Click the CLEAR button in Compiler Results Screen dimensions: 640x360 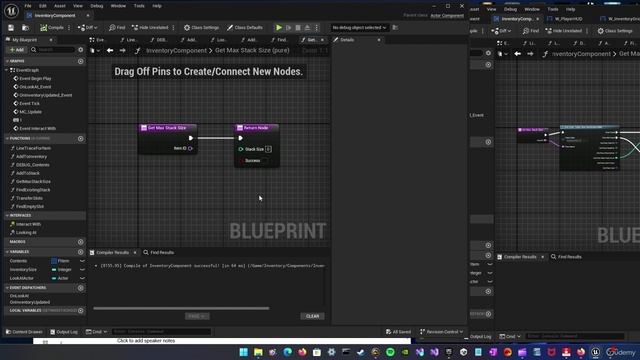coord(313,316)
